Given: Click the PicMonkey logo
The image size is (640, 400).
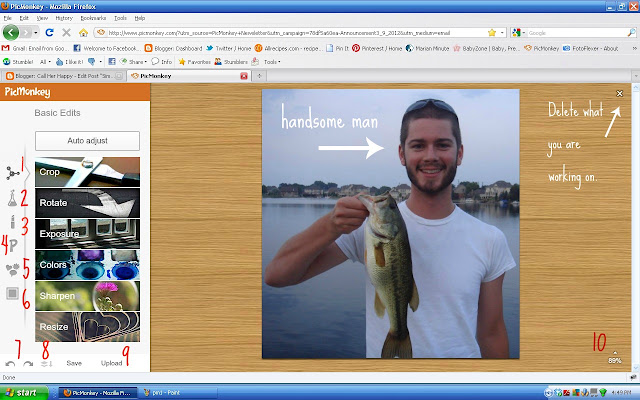Looking at the screenshot, I should 27,92.
